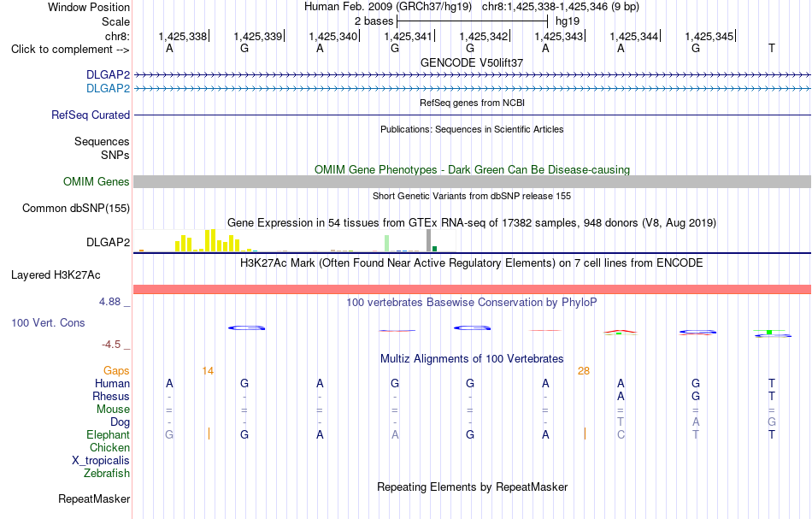Click the chr8 position range header text

pyautogui.click(x=561, y=7)
